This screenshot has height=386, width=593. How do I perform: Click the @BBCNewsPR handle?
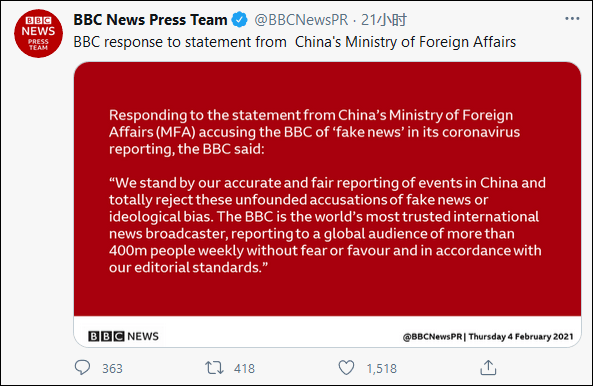tap(301, 20)
